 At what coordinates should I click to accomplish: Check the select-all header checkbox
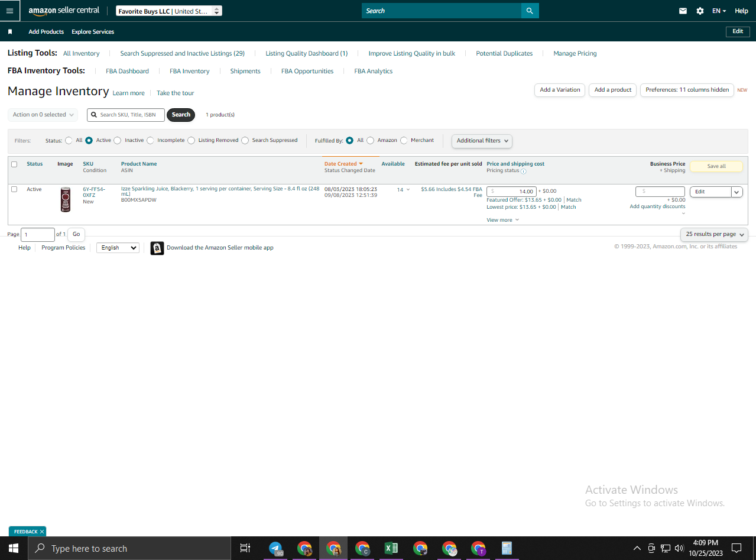point(14,164)
